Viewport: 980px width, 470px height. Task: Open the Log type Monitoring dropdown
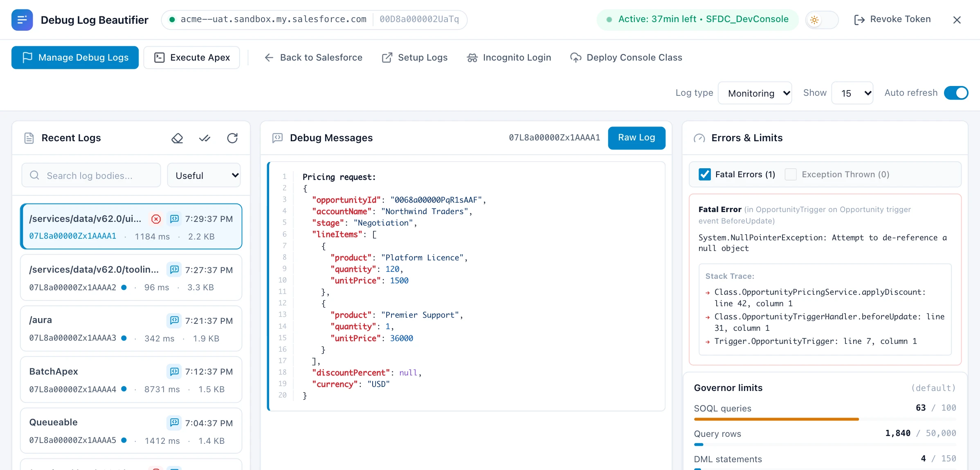pos(755,93)
